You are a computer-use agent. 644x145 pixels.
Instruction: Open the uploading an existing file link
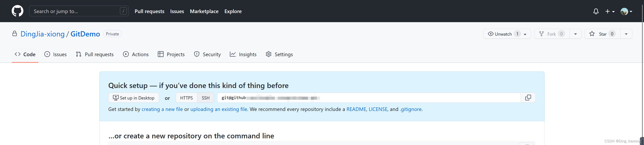click(219, 109)
